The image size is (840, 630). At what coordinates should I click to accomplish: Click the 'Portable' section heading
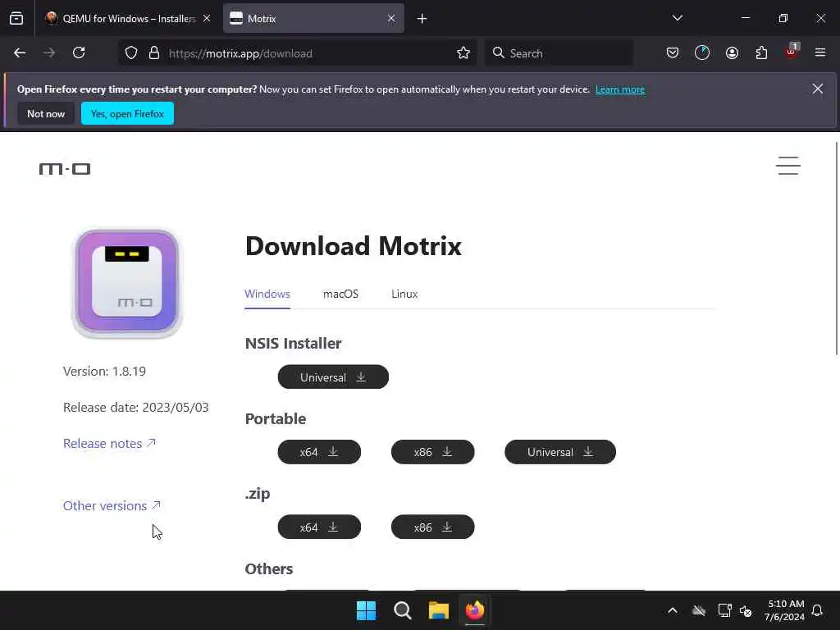pyautogui.click(x=276, y=419)
